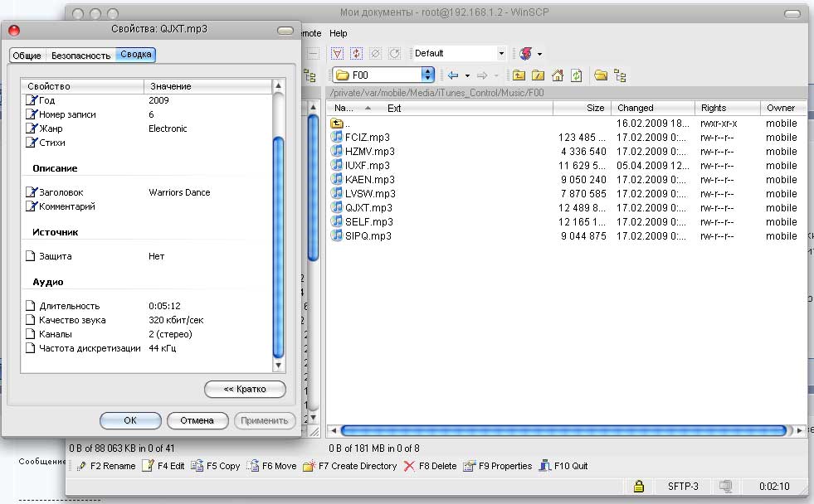Click the edit icon next to Заголовок
This screenshot has width=814, height=504.
(32, 191)
